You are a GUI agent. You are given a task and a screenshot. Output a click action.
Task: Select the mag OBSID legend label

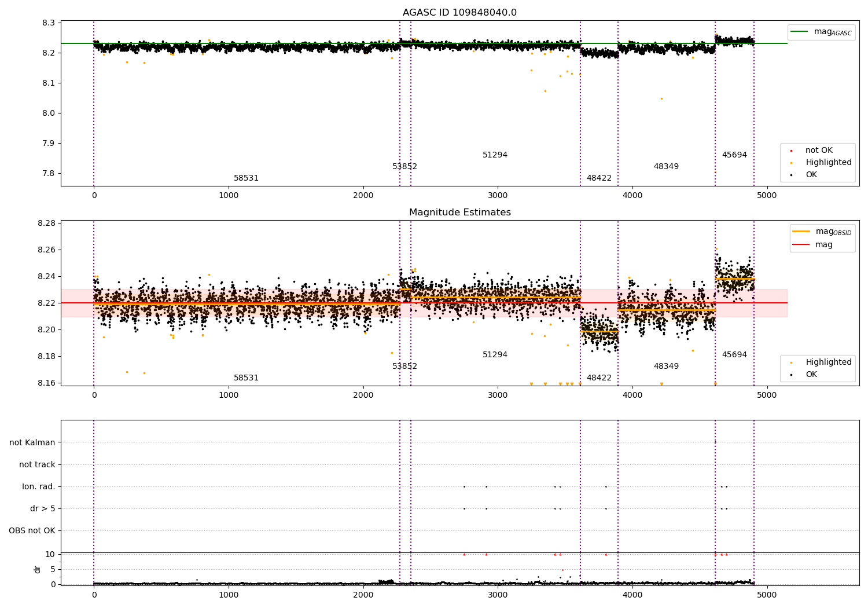click(833, 232)
